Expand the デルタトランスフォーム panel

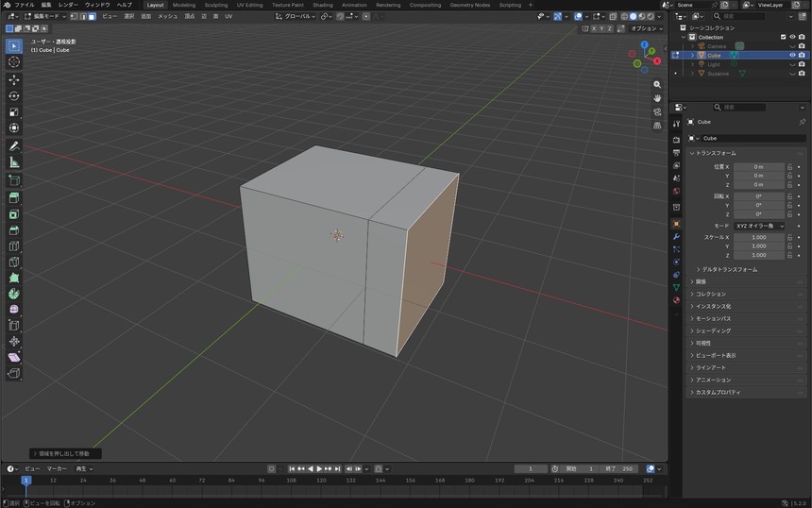(x=726, y=269)
